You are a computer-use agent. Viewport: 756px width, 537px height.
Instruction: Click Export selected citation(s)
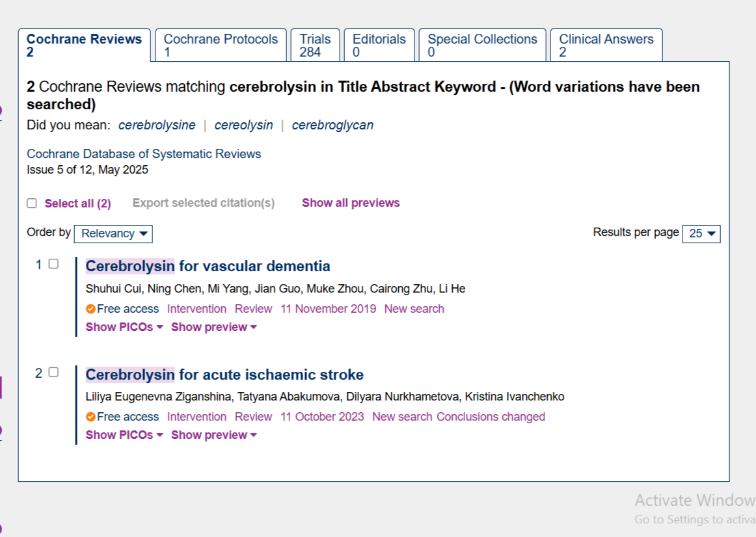(x=204, y=203)
